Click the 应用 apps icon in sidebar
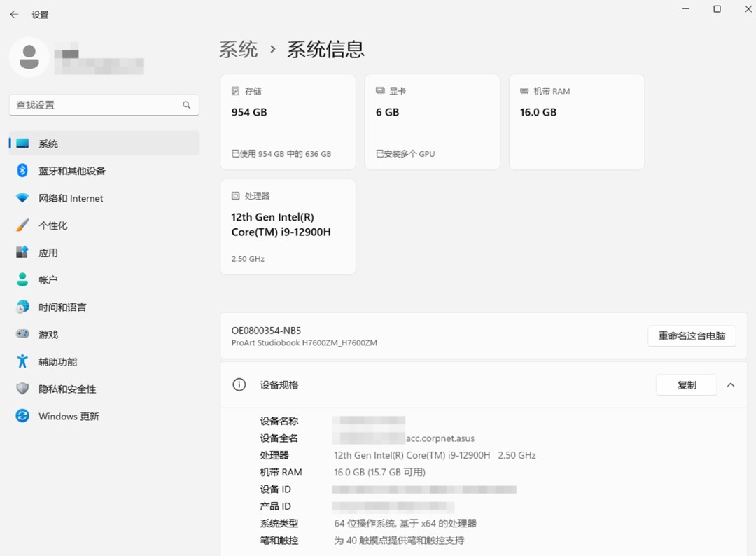The width and height of the screenshot is (756, 556). coord(22,252)
